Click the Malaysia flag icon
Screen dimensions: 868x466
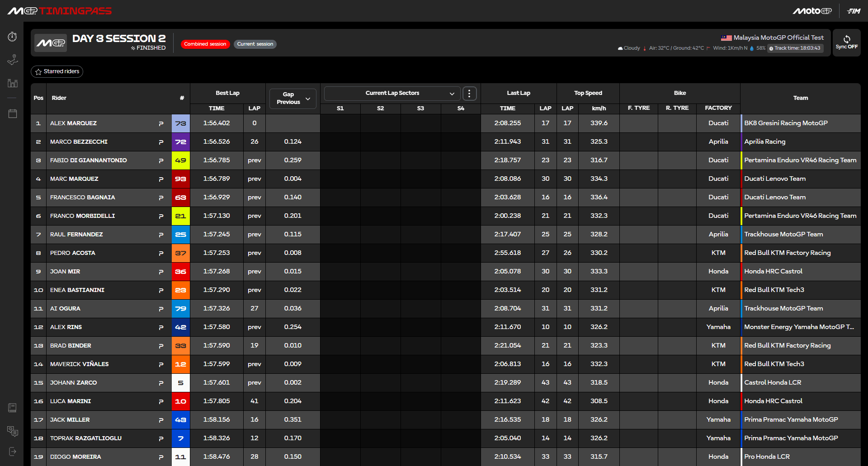[x=726, y=38]
